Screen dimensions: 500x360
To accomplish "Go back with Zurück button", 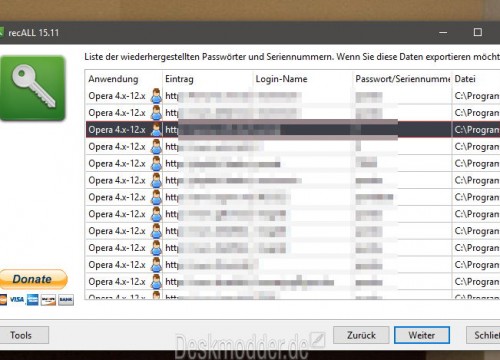I will 361,335.
